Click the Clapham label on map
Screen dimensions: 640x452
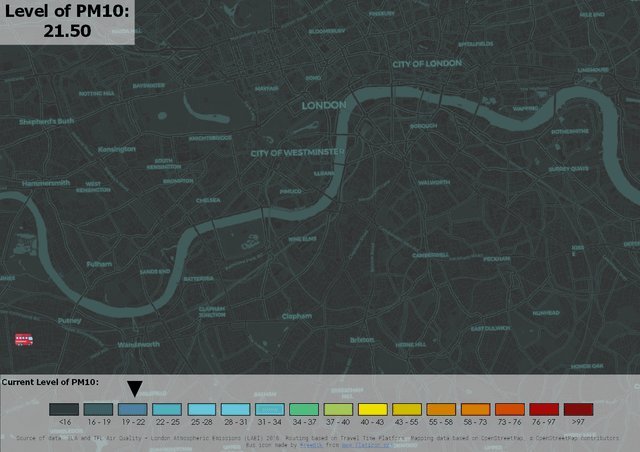[x=297, y=316]
